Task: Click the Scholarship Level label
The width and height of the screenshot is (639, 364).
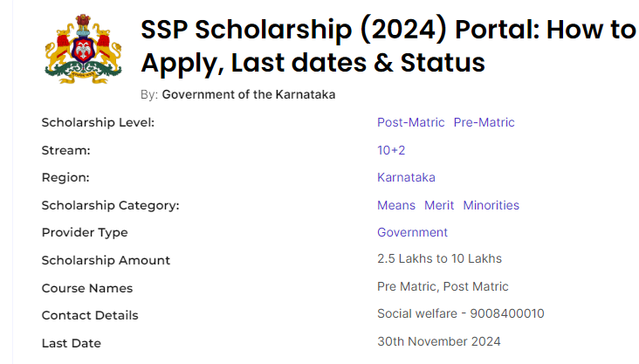Action: pos(98,122)
